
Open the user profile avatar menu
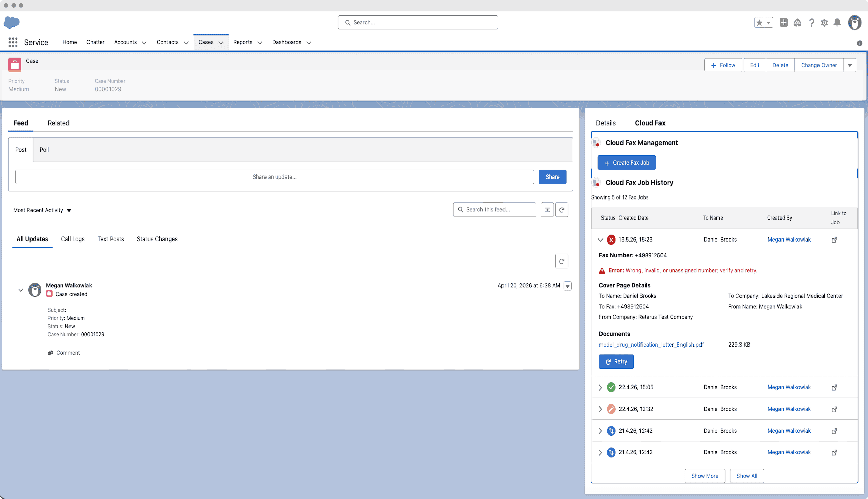coord(855,23)
